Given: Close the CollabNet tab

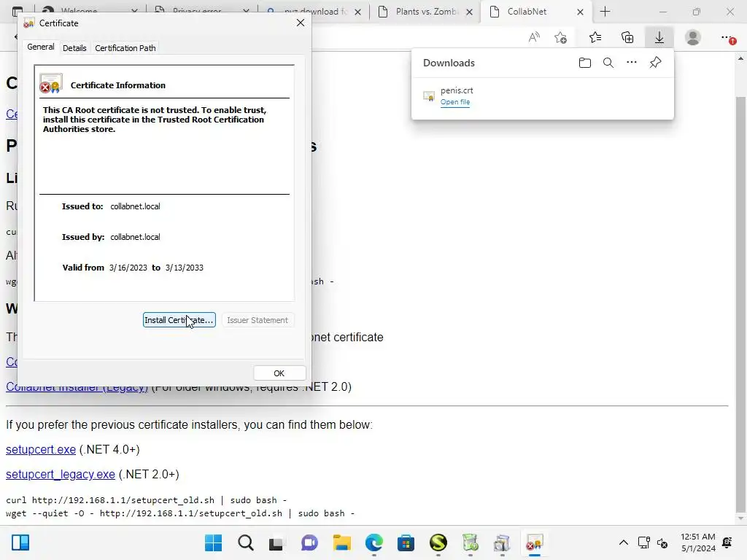Looking at the screenshot, I should pos(580,12).
